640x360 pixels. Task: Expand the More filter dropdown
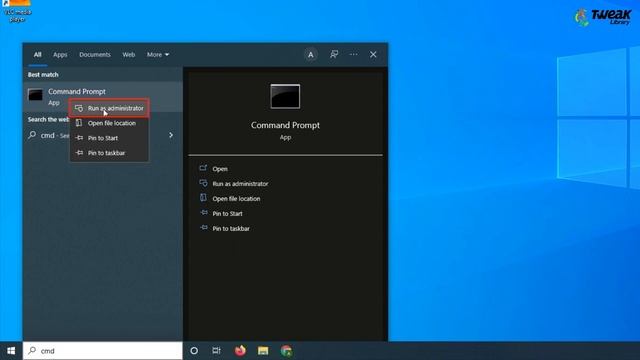coord(158,54)
